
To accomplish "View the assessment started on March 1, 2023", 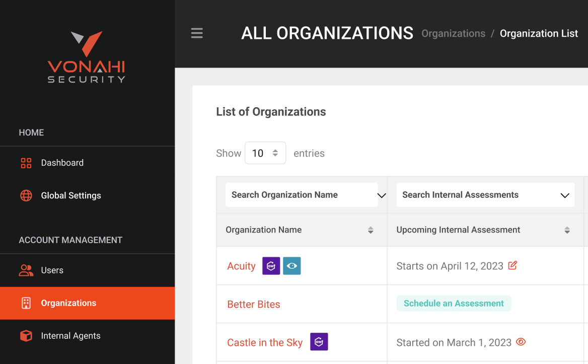I will click(521, 342).
